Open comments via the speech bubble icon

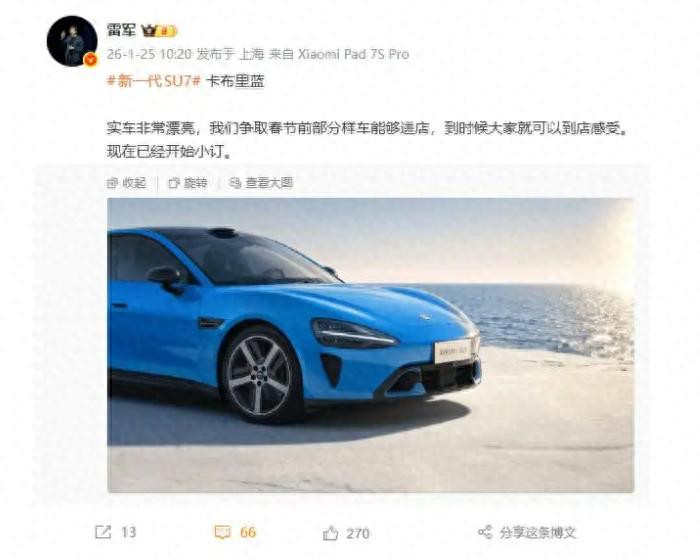tap(222, 532)
